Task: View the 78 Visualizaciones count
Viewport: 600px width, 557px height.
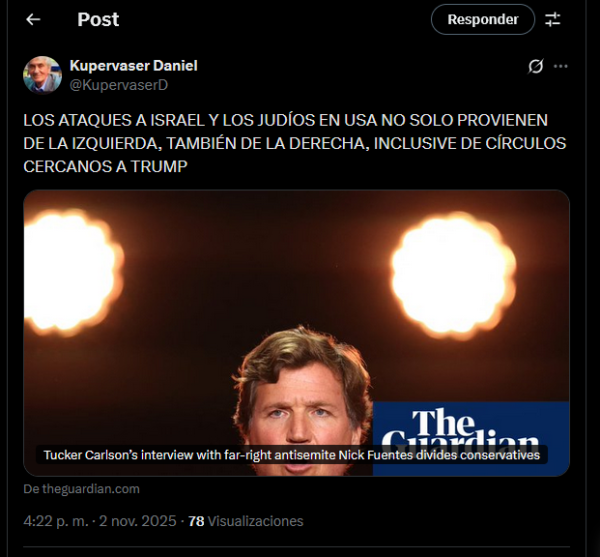Action: [x=246, y=521]
